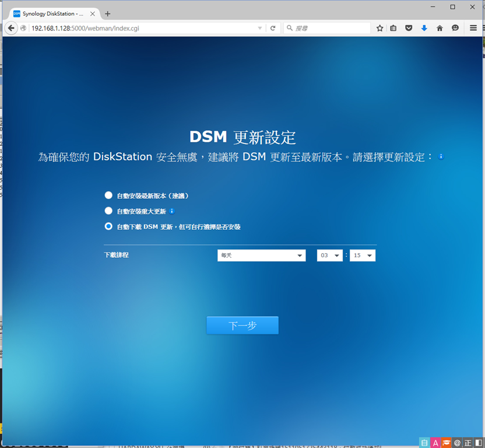Open the downloads arrow icon
Image resolution: width=485 pixels, height=448 pixels.
424,28
